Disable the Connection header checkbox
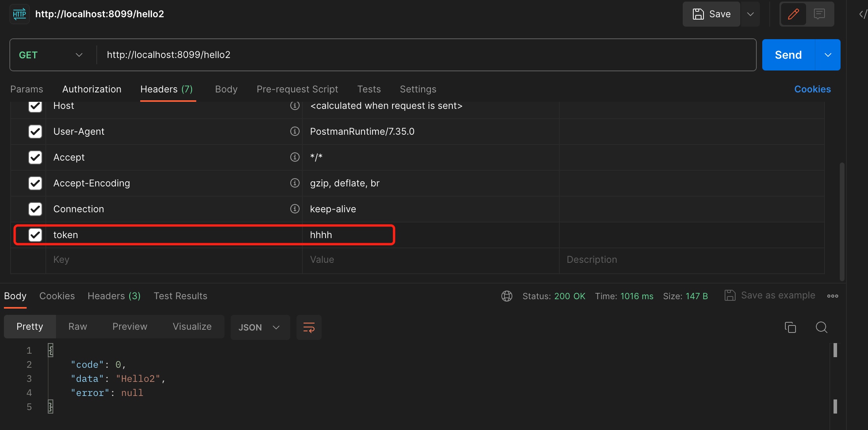 coord(35,209)
